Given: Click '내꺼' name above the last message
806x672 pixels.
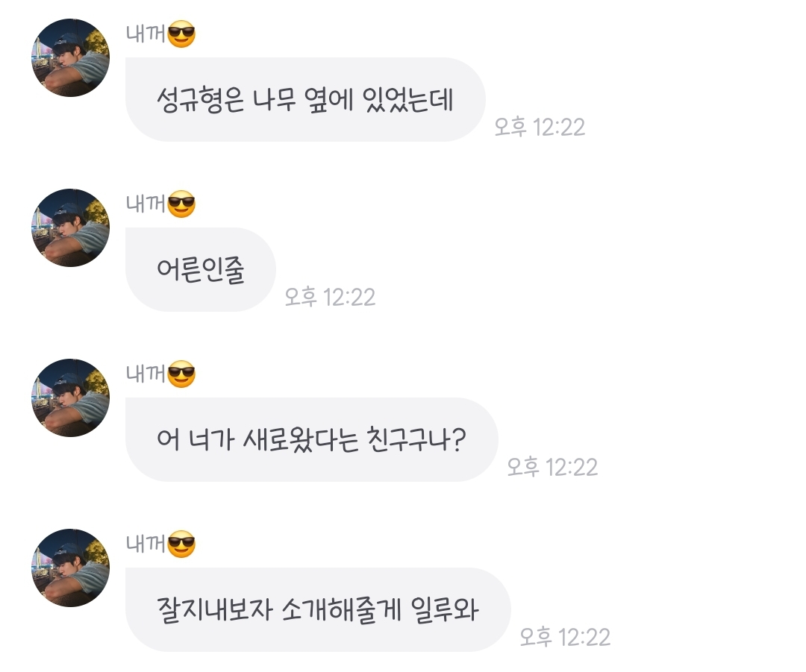Looking at the screenshot, I should click(146, 544).
